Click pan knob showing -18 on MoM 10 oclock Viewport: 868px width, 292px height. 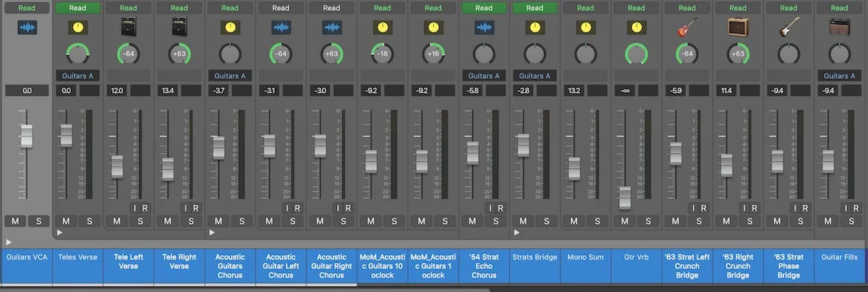coord(383,54)
